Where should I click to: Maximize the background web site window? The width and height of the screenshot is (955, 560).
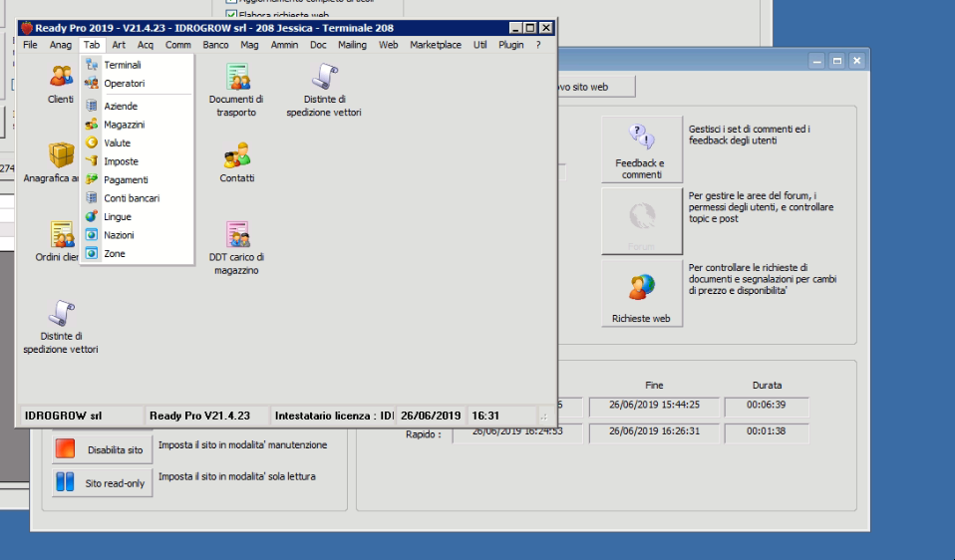pos(836,61)
